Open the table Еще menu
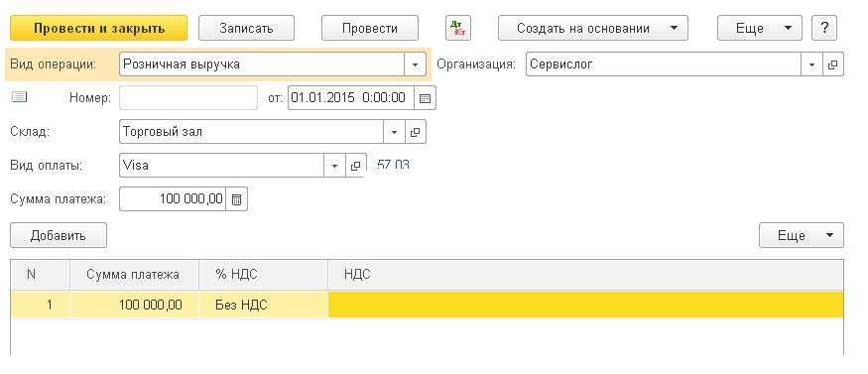Image resolution: width=868 pixels, height=374 pixels. tap(802, 235)
